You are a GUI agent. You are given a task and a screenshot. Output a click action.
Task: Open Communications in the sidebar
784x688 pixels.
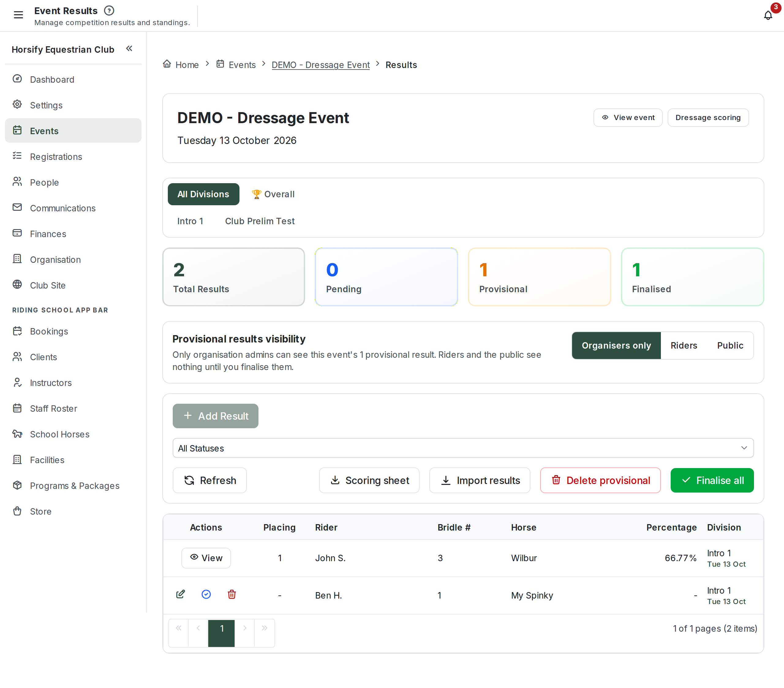(x=73, y=208)
